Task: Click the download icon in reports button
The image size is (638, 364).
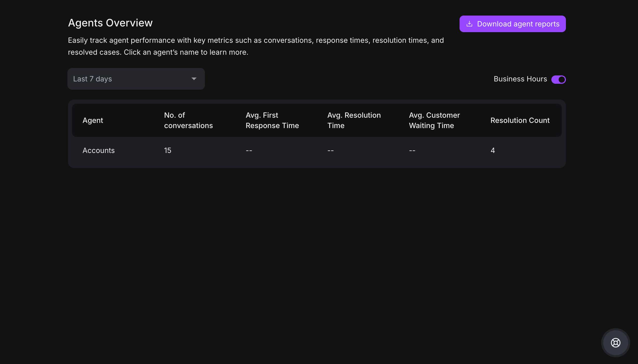Action: pyautogui.click(x=469, y=24)
